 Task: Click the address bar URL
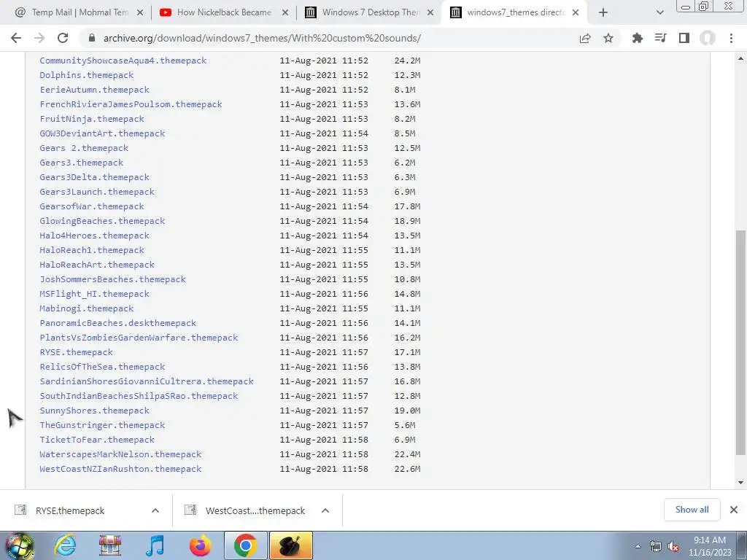click(262, 38)
